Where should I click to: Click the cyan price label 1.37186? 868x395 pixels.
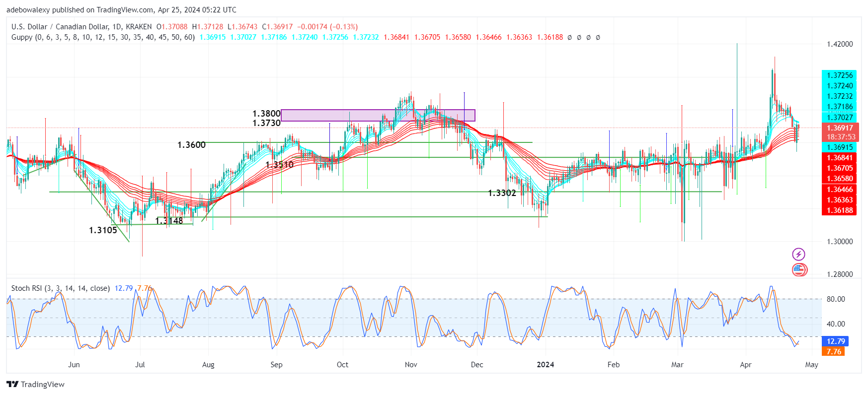(x=839, y=107)
